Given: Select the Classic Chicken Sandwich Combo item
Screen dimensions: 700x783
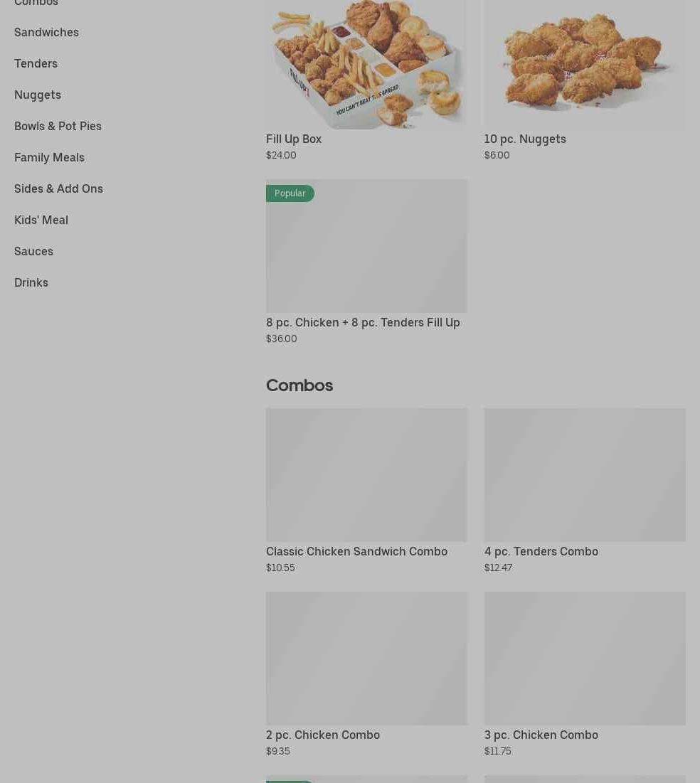Looking at the screenshot, I should tap(356, 552).
